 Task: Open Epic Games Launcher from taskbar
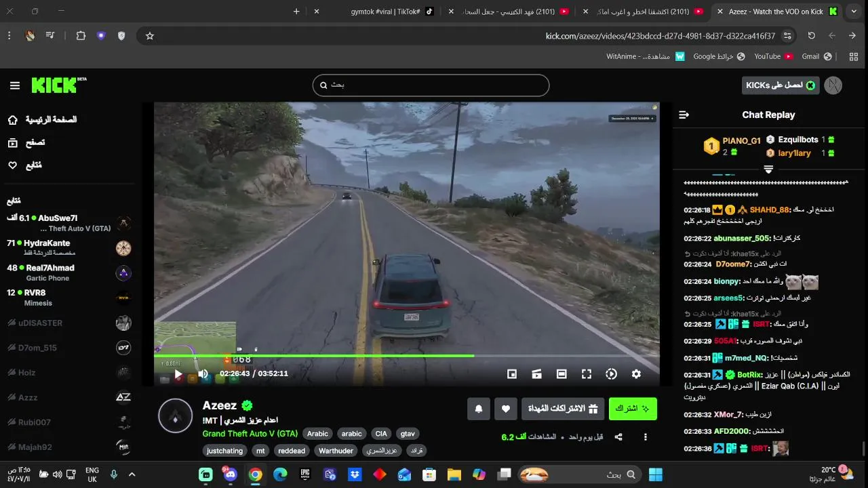tap(305, 474)
